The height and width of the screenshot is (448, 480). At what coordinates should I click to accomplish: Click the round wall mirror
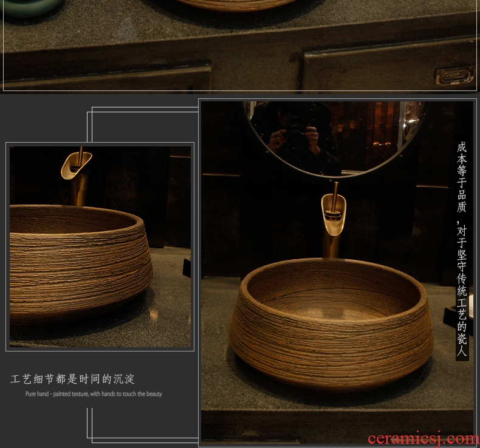coord(334,137)
